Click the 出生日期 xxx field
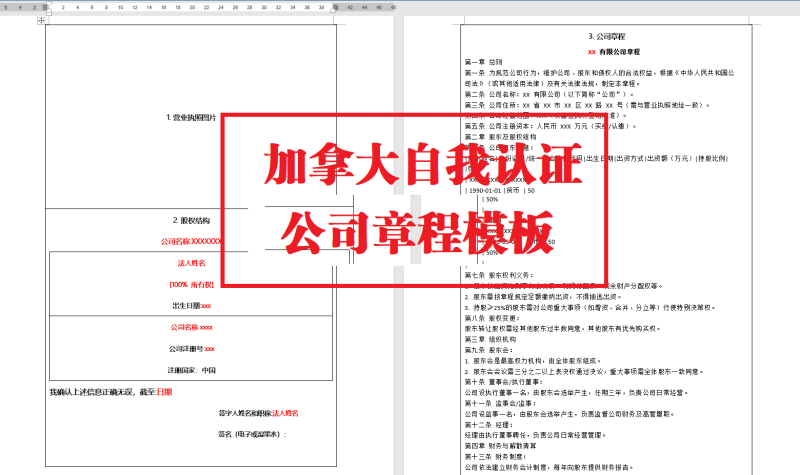The width and height of the screenshot is (800, 475). pos(191,306)
